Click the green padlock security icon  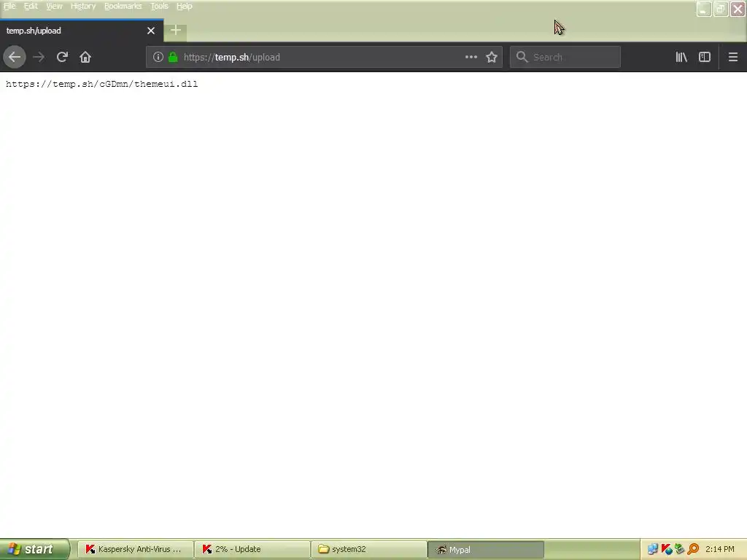[173, 57]
